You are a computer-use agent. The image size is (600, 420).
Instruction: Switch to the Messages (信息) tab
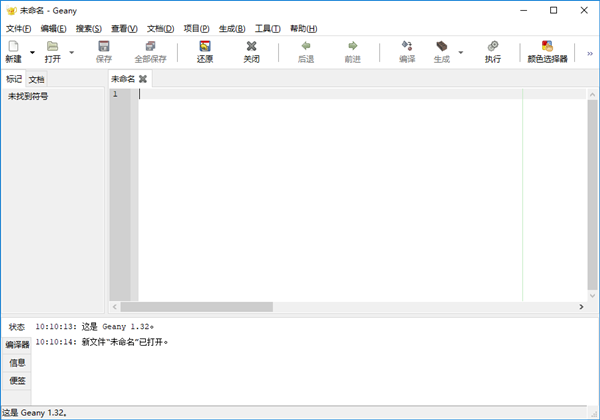(17, 363)
